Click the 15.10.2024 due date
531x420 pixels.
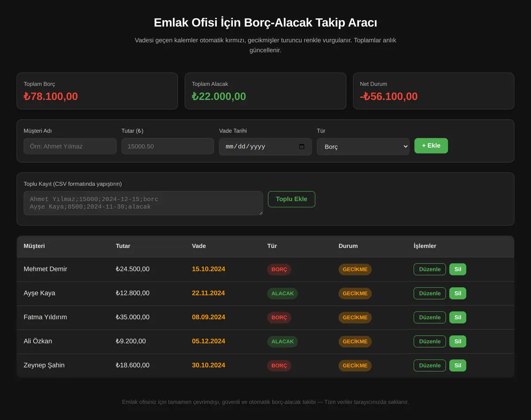click(x=208, y=269)
